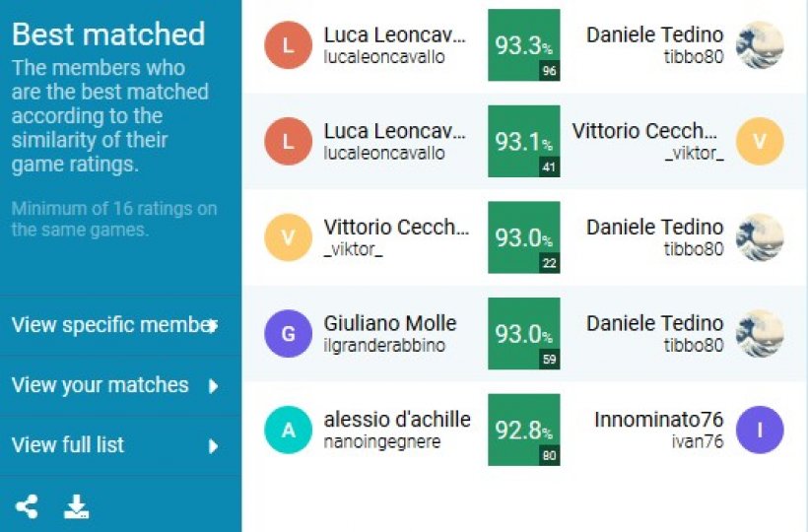
Task: Click Vittorio Cecch's yellow V avatar in second row
Action: point(760,141)
